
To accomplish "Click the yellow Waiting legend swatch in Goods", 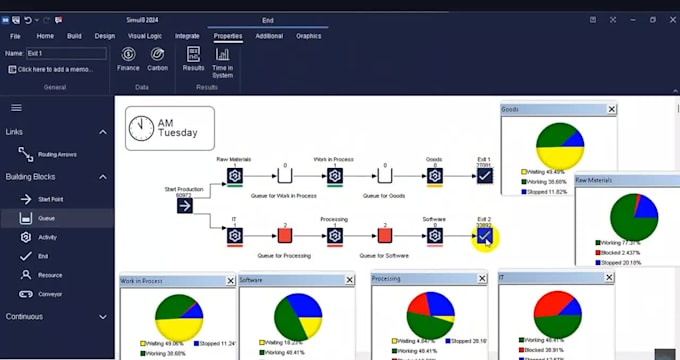I will coord(524,172).
